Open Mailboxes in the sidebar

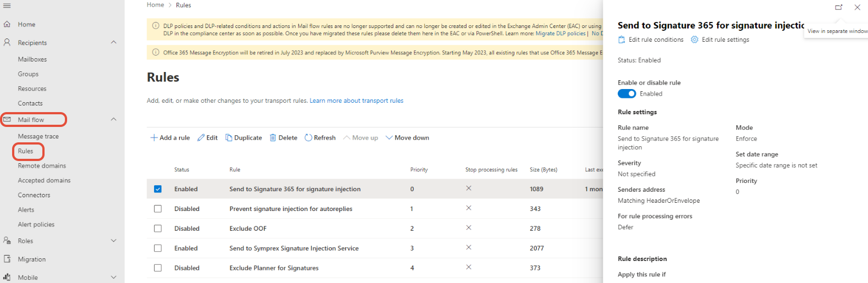click(32, 59)
